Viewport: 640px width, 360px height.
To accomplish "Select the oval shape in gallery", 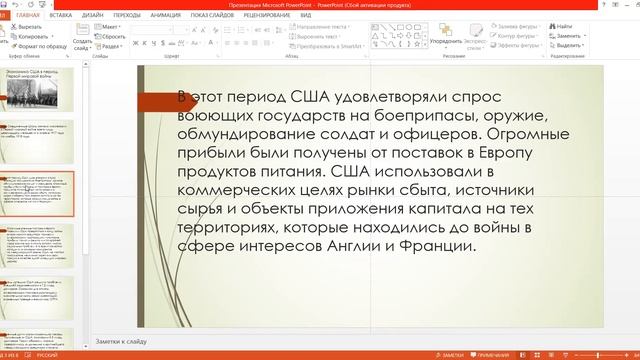I will (409, 27).
